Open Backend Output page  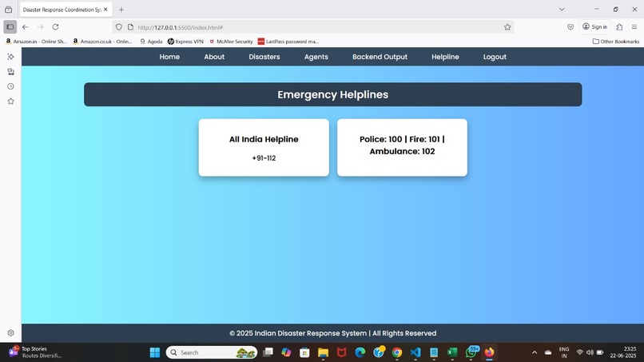380,57
